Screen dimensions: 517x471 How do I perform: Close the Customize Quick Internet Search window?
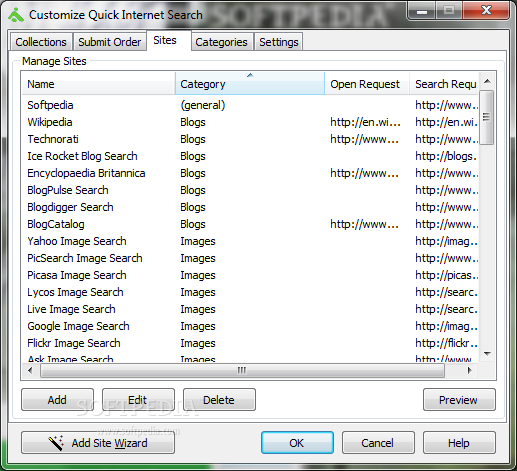[x=486, y=11]
